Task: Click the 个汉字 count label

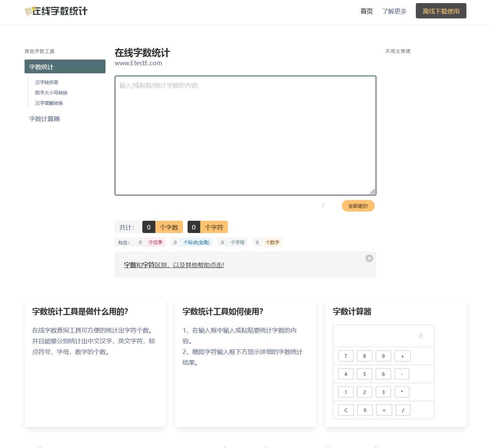Action: pos(155,242)
